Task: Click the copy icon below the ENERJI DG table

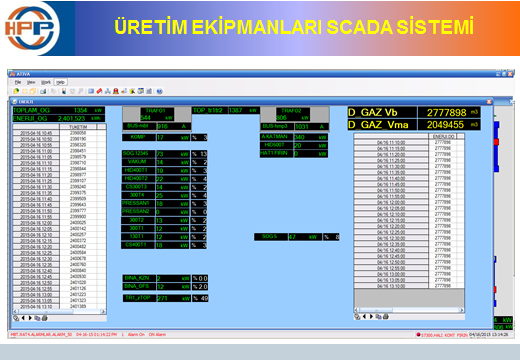Action: (x=378, y=317)
